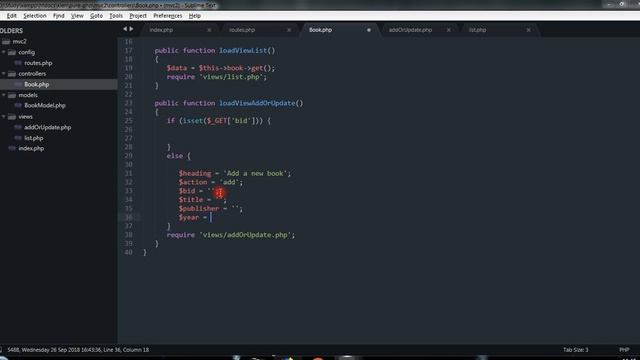Open the Edit menu
The image size is (640, 360).
coord(11,16)
